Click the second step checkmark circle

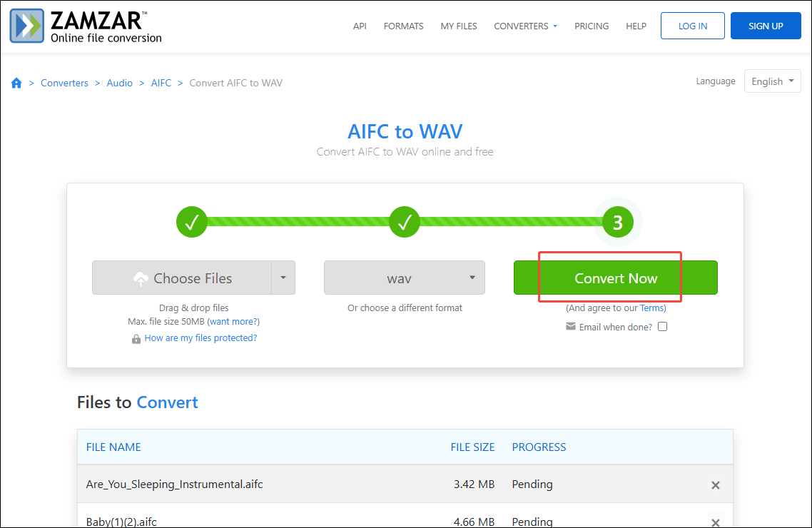[x=405, y=222]
